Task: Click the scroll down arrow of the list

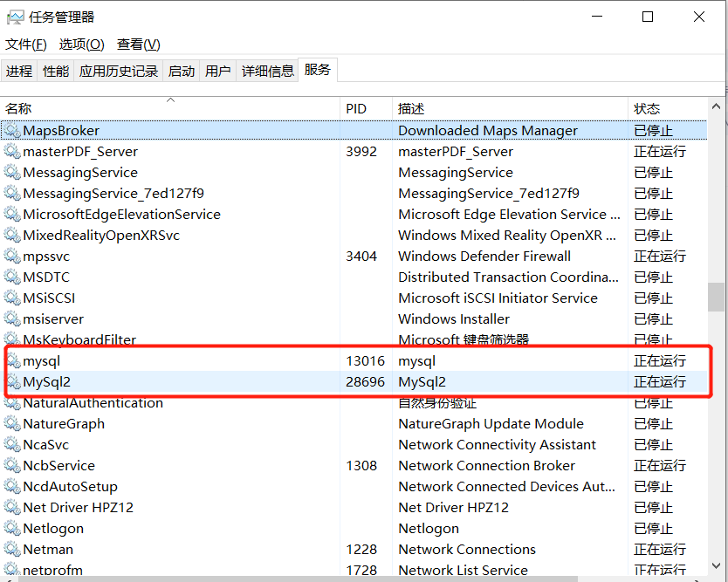Action: (716, 565)
